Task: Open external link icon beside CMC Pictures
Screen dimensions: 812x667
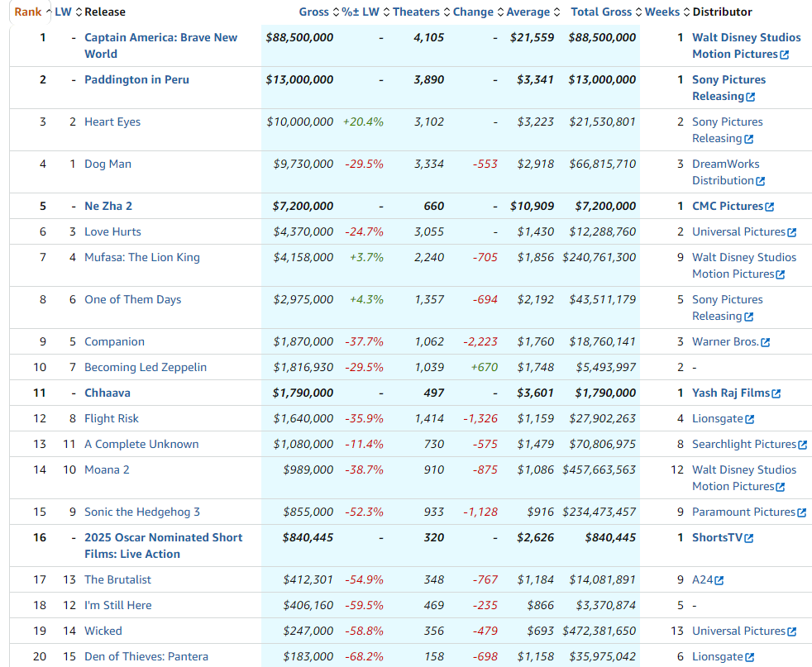Action: click(770, 207)
